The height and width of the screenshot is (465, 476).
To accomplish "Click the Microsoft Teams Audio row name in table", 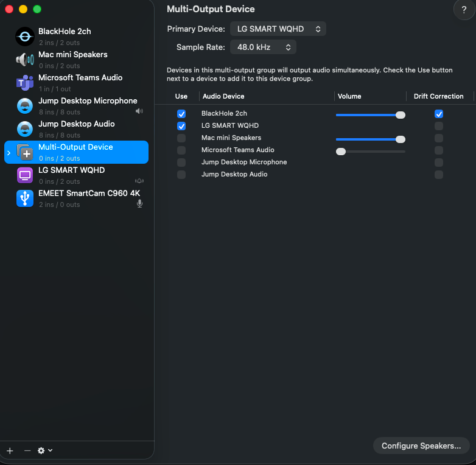I will pyautogui.click(x=238, y=150).
